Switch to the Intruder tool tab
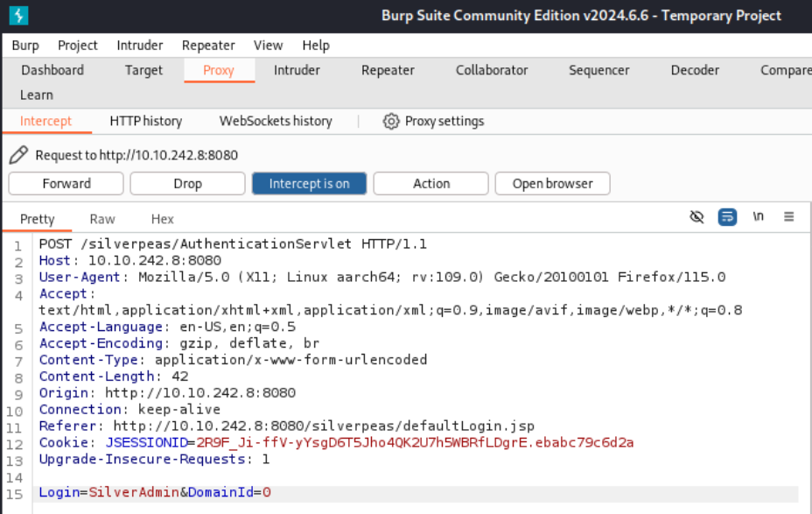The height and width of the screenshot is (514, 812). 297,70
